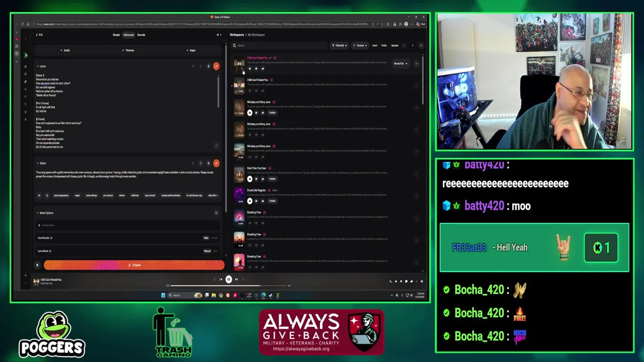Set Vocal Gender to Female
The height and width of the screenshot is (362, 644).
[x=214, y=238]
